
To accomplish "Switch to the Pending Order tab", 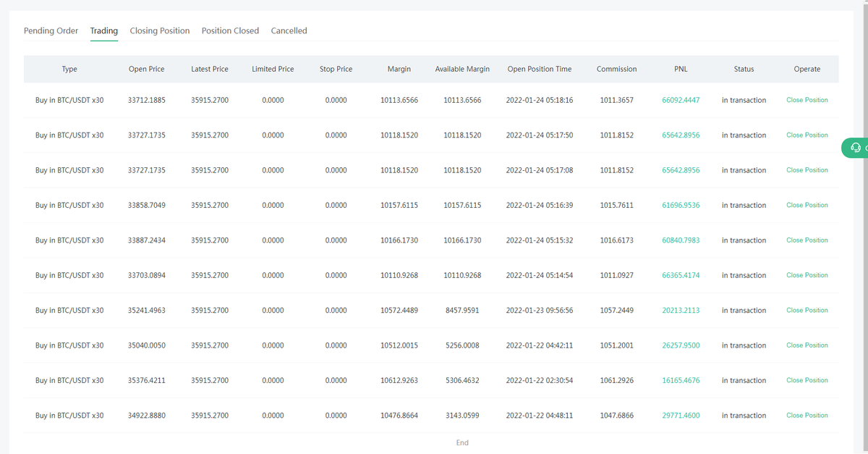I will pyautogui.click(x=51, y=30).
